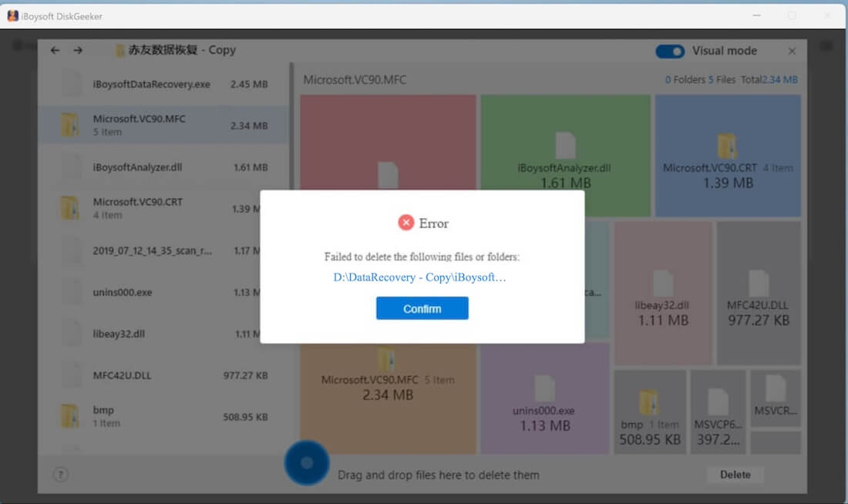Click the file icon in iBoysoftAnalyzer.dll block
The image size is (848, 504).
pyautogui.click(x=565, y=146)
